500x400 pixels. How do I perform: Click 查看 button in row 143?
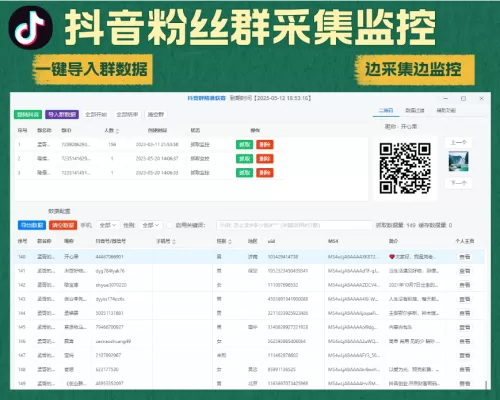(465, 299)
